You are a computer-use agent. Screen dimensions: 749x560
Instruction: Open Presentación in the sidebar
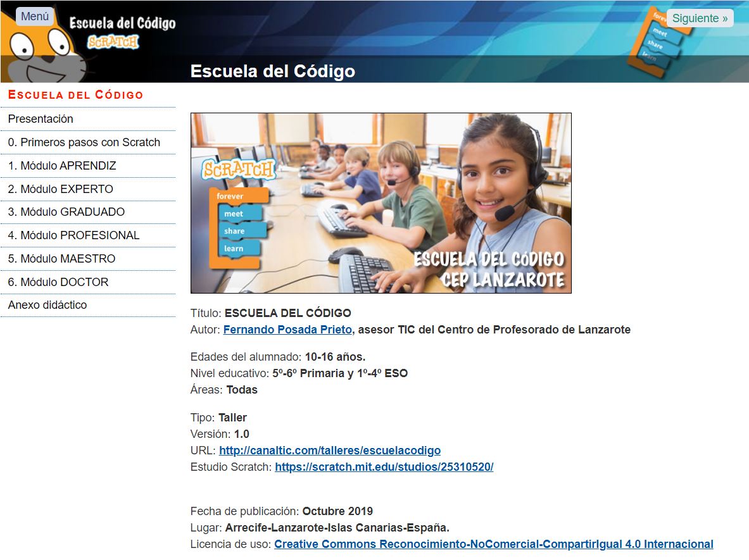(x=41, y=119)
